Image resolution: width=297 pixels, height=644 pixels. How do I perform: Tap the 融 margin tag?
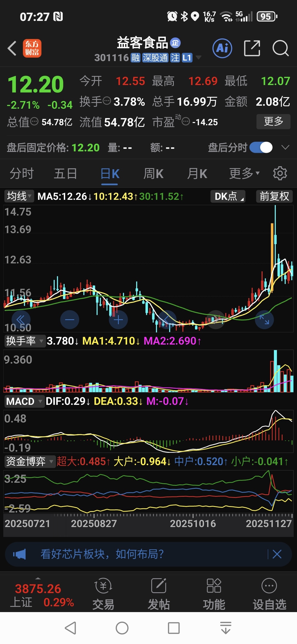[136, 58]
